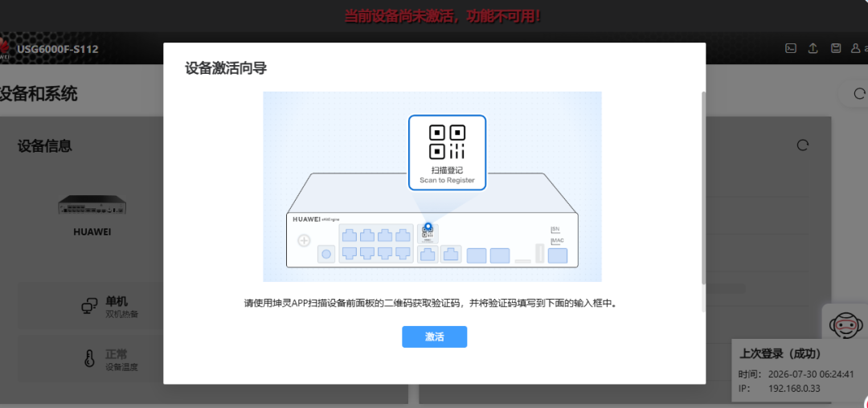Viewport: 868px width, 408px height.
Task: Click the page refresh icon beside 设备和系统
Action: pyautogui.click(x=859, y=93)
